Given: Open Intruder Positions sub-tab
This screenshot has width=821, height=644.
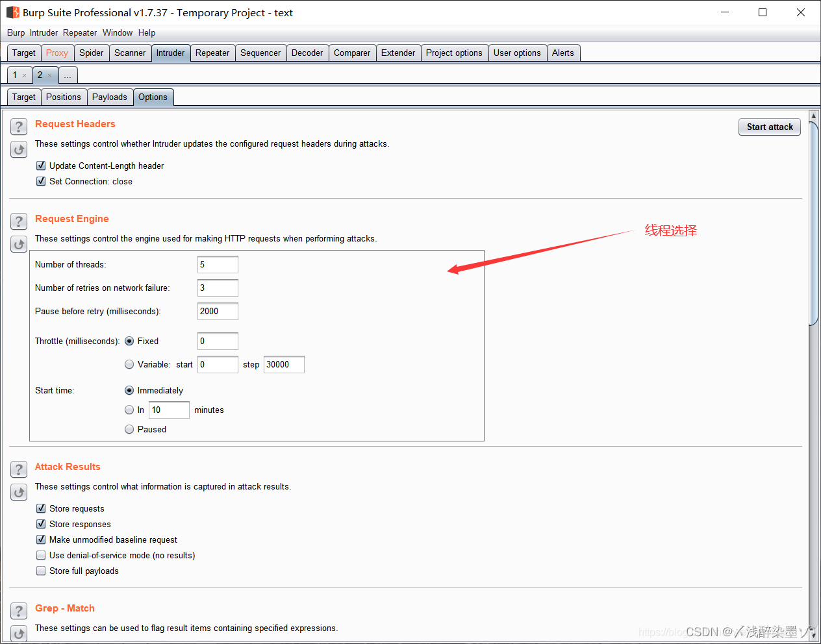Looking at the screenshot, I should [x=64, y=97].
